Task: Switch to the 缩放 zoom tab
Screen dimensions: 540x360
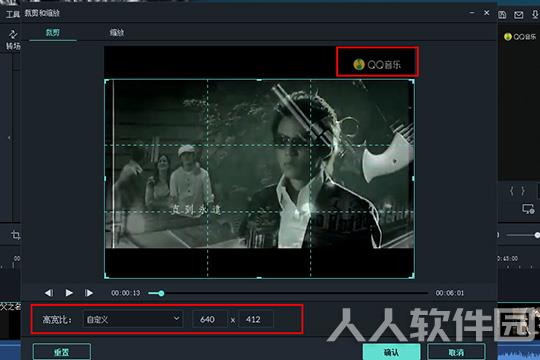Action: click(x=116, y=32)
